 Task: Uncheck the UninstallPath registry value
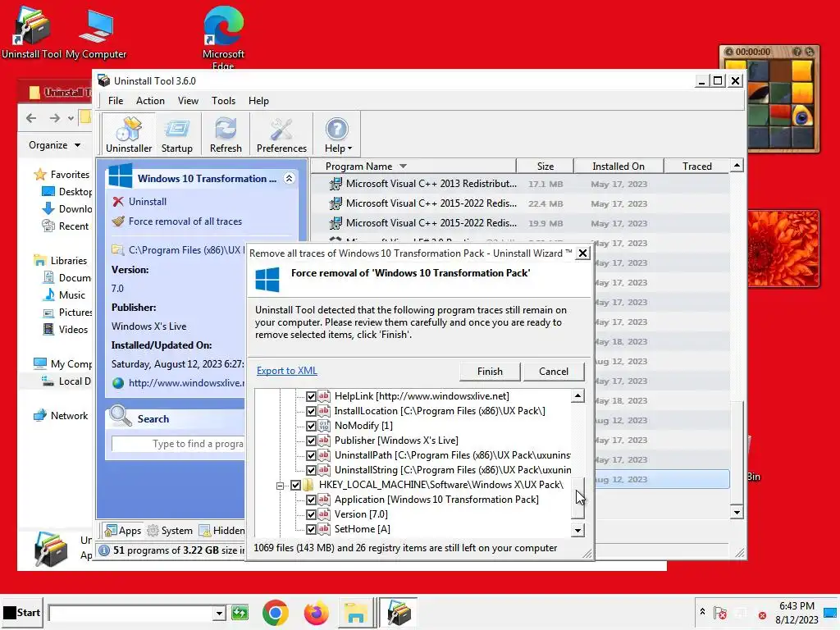pos(311,455)
